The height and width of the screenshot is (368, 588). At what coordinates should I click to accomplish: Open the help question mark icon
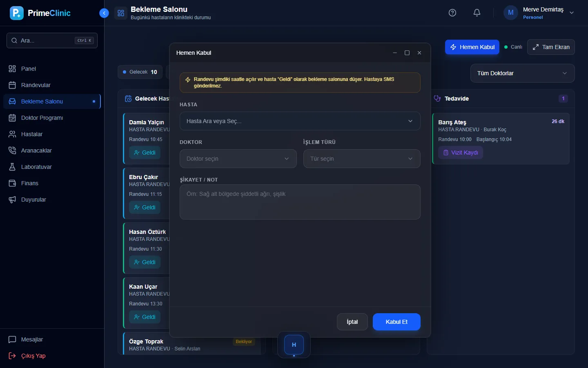[x=452, y=13]
